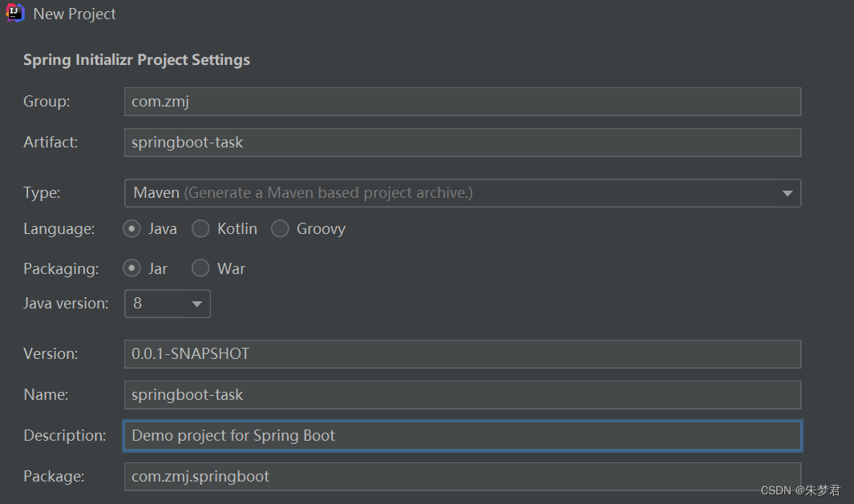This screenshot has height=504, width=854.
Task: Select Groovy language option
Action: (280, 229)
